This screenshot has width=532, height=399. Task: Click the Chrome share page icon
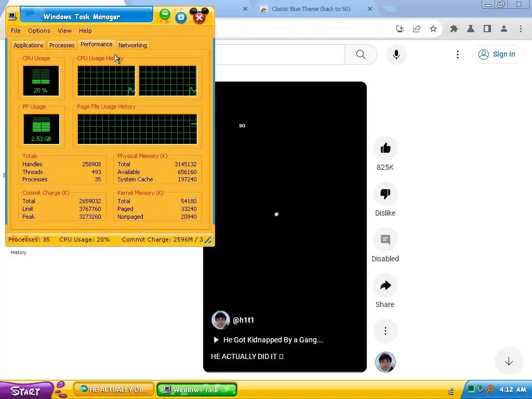[x=417, y=29]
